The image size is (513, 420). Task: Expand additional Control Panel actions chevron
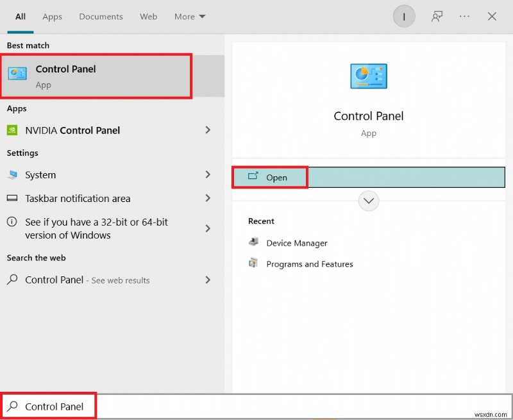[x=368, y=201]
